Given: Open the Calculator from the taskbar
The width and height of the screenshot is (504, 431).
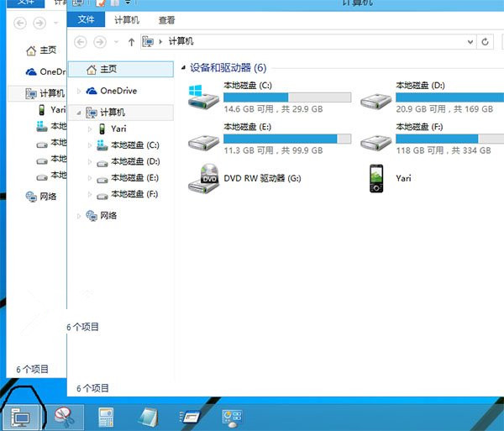Looking at the screenshot, I should (106, 415).
